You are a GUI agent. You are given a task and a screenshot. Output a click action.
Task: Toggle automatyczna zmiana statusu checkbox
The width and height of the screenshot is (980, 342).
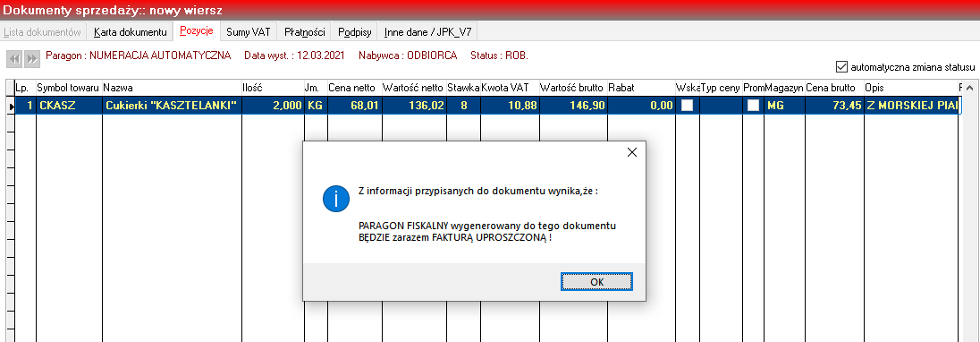click(x=841, y=66)
